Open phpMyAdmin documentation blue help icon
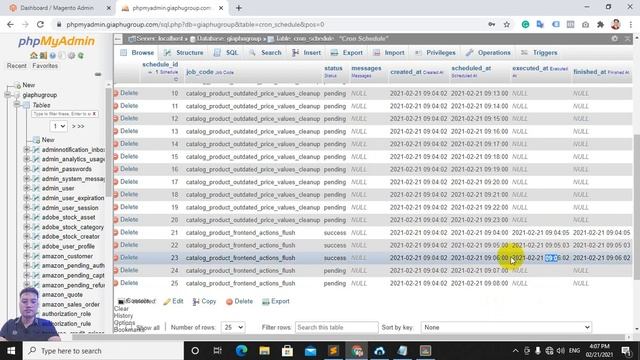 53,56
